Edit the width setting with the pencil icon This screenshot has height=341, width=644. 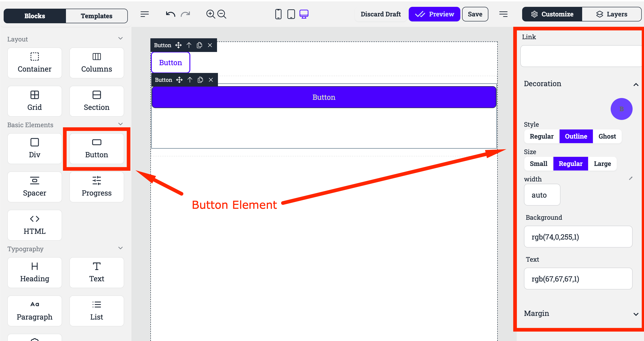[631, 178]
